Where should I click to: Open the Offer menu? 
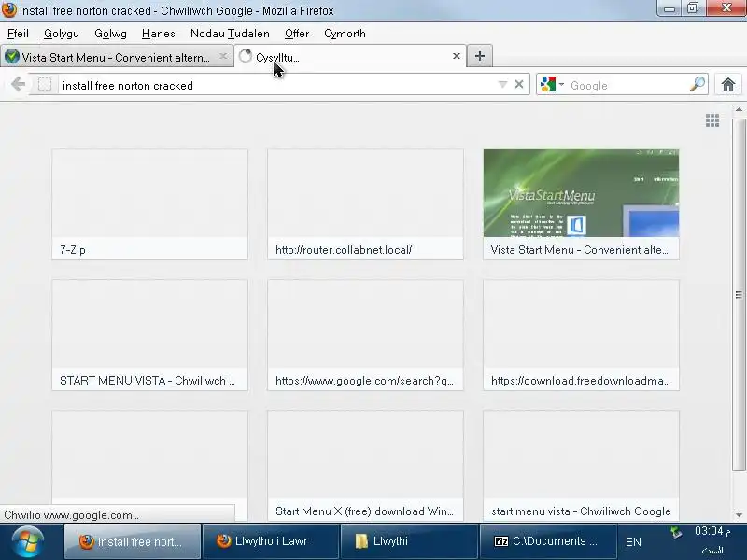[x=297, y=34]
